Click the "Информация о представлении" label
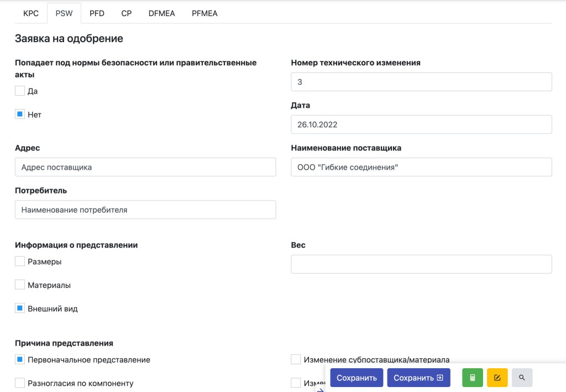This screenshot has height=392, width=566. point(76,245)
